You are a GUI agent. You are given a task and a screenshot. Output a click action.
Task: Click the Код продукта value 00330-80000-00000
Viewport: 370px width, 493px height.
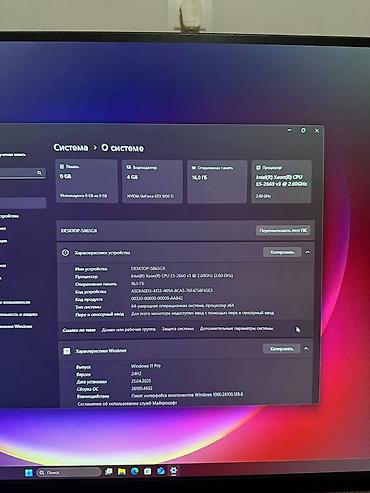(x=157, y=298)
